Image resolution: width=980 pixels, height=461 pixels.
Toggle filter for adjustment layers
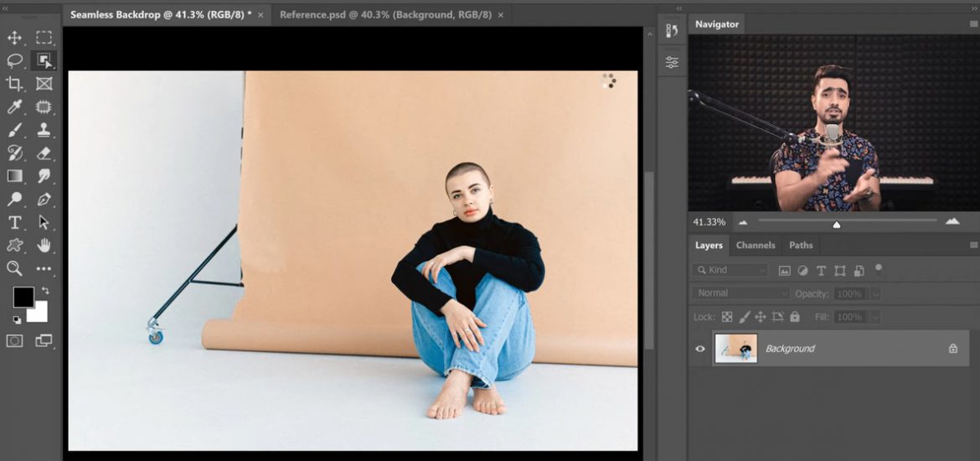(803, 271)
